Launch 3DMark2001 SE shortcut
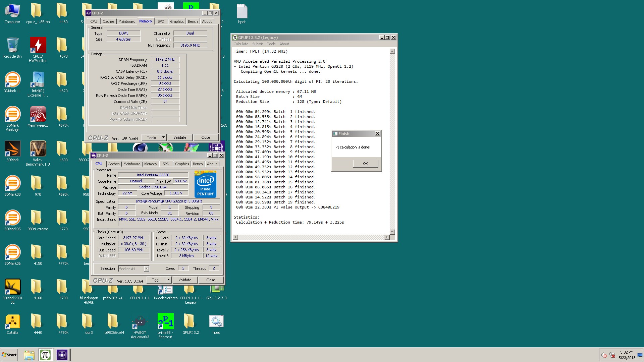This screenshot has height=362, width=644. [12, 292]
